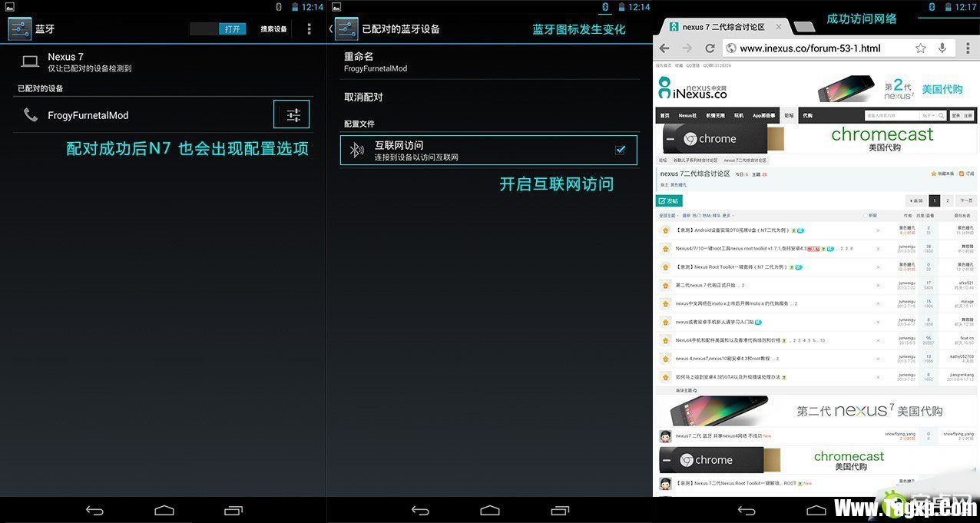Image resolution: width=980 pixels, height=523 pixels.
Task: Select Chrome tab nexus 7 二代综合讨论区
Action: [x=723, y=27]
